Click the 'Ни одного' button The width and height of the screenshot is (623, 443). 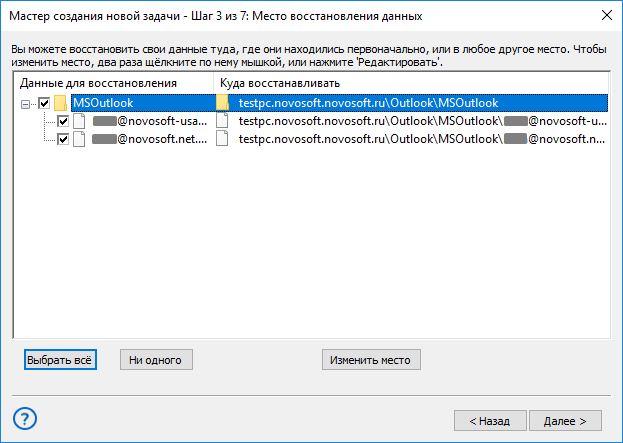157,360
